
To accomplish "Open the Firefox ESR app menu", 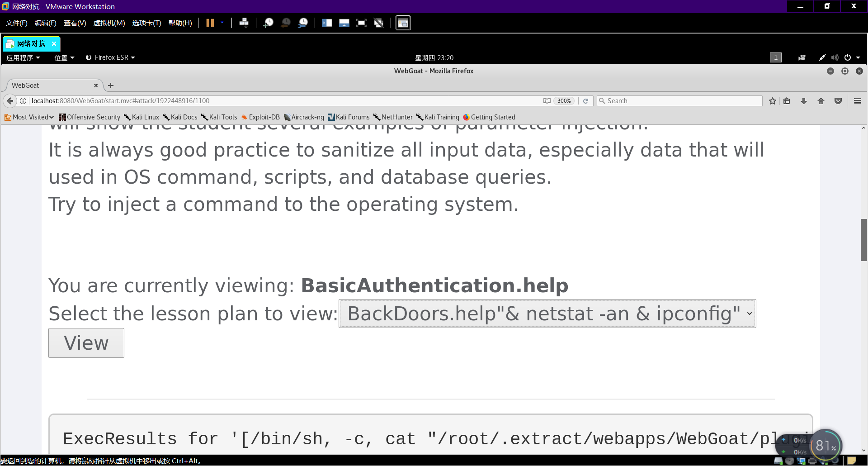I will pyautogui.click(x=110, y=57).
